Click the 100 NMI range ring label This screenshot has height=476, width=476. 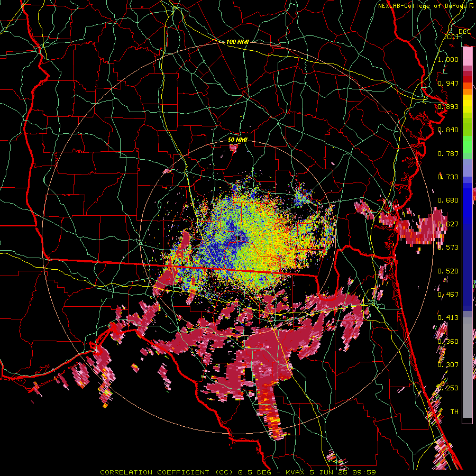click(x=237, y=42)
